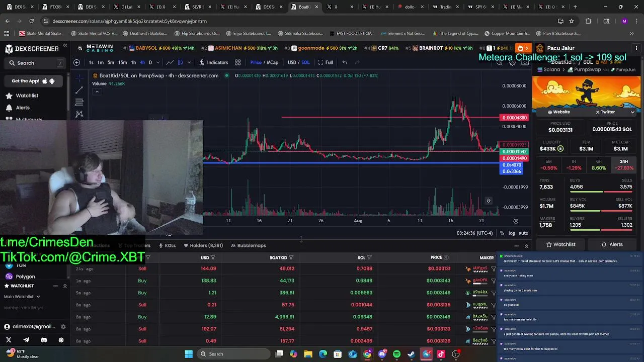Viewport: 644px width, 362px height.
Task: Open the Bubblemaps tab
Action: [248, 245]
